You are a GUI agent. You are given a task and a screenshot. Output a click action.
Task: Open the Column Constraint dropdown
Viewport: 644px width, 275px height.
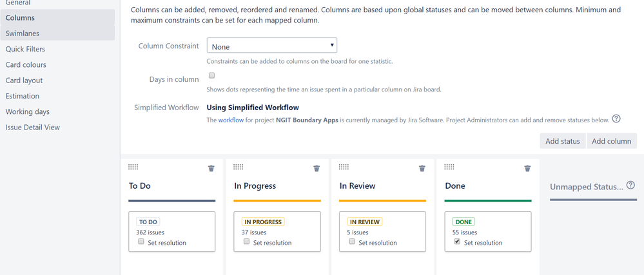(x=272, y=46)
